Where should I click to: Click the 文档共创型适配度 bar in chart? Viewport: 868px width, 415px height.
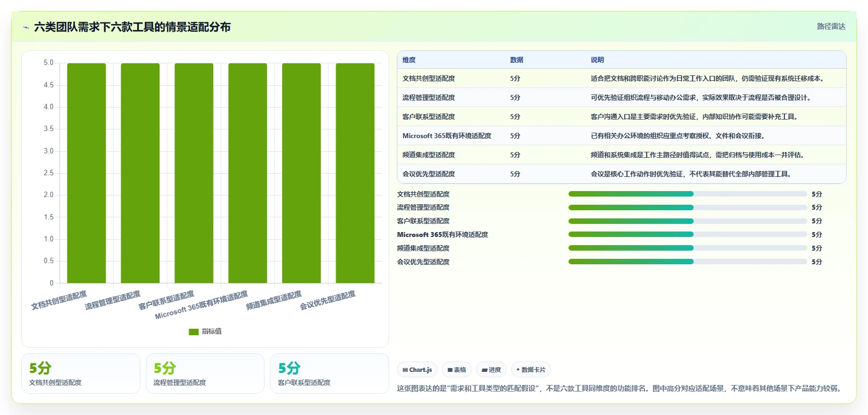click(x=86, y=173)
